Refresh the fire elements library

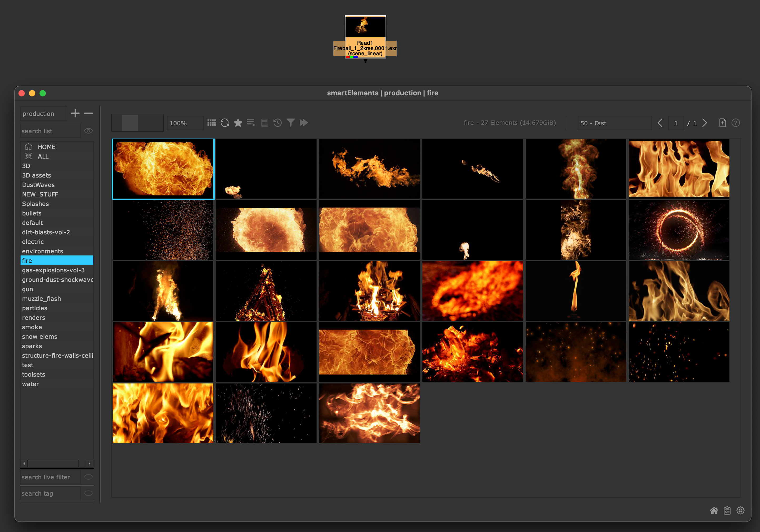225,122
